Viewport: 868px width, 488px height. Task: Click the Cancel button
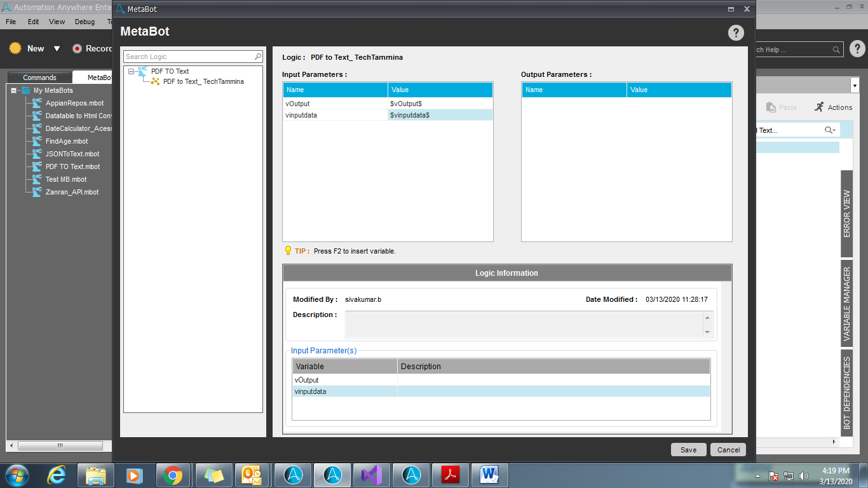click(x=728, y=449)
